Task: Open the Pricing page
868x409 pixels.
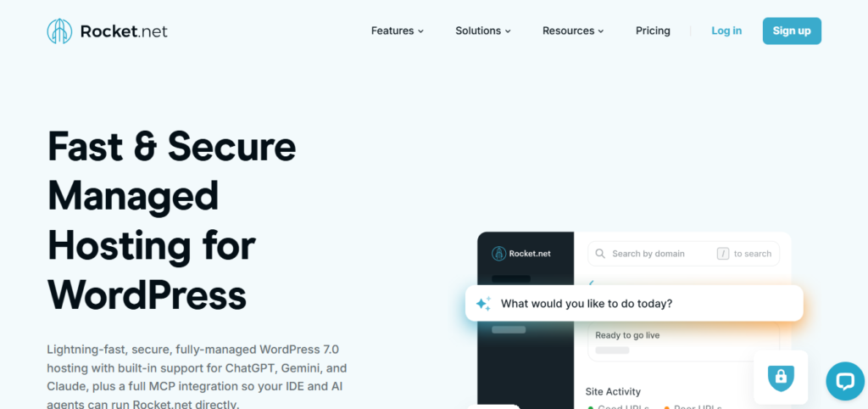Action: [653, 31]
